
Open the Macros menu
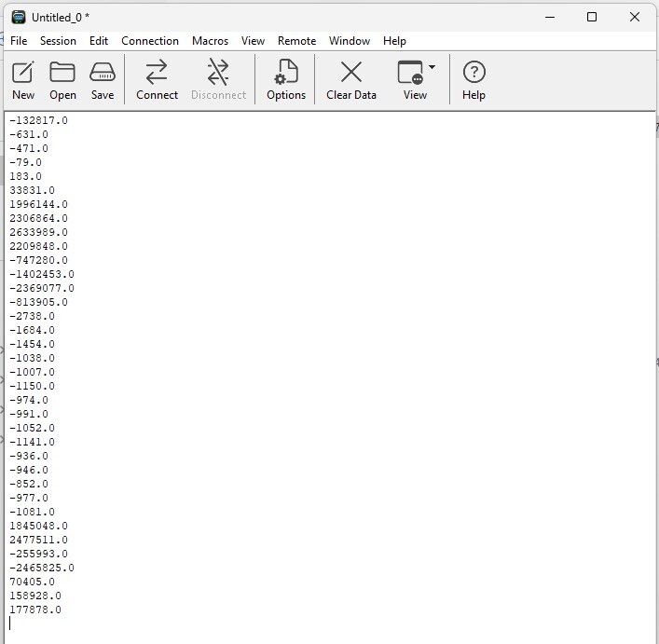(x=210, y=41)
